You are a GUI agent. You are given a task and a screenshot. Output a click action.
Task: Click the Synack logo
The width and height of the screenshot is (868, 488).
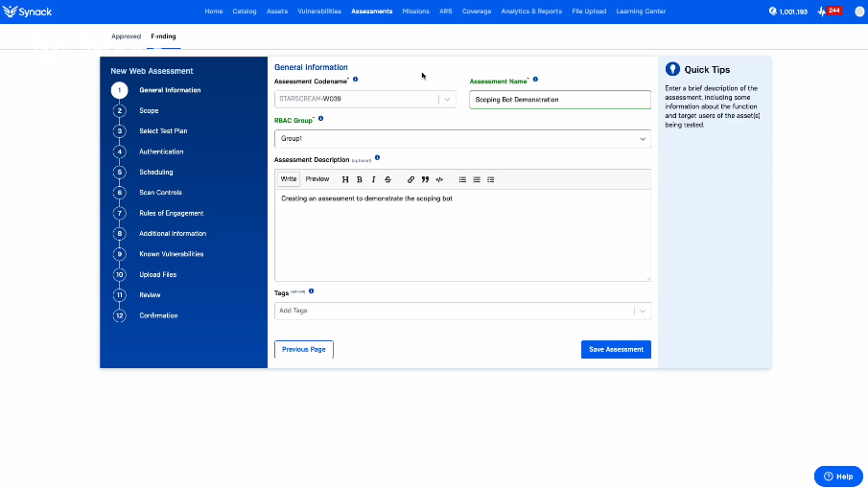tap(27, 12)
